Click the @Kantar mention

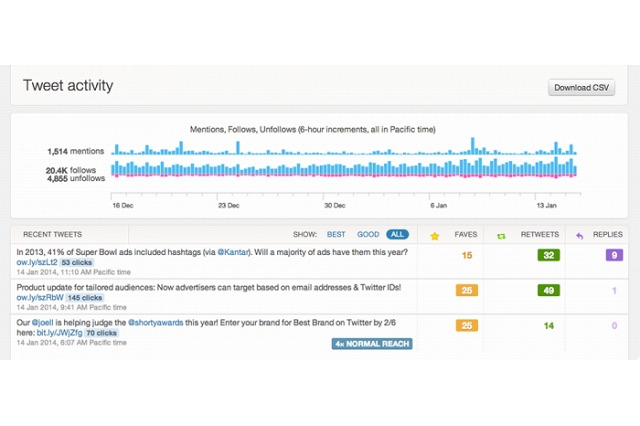pos(235,251)
